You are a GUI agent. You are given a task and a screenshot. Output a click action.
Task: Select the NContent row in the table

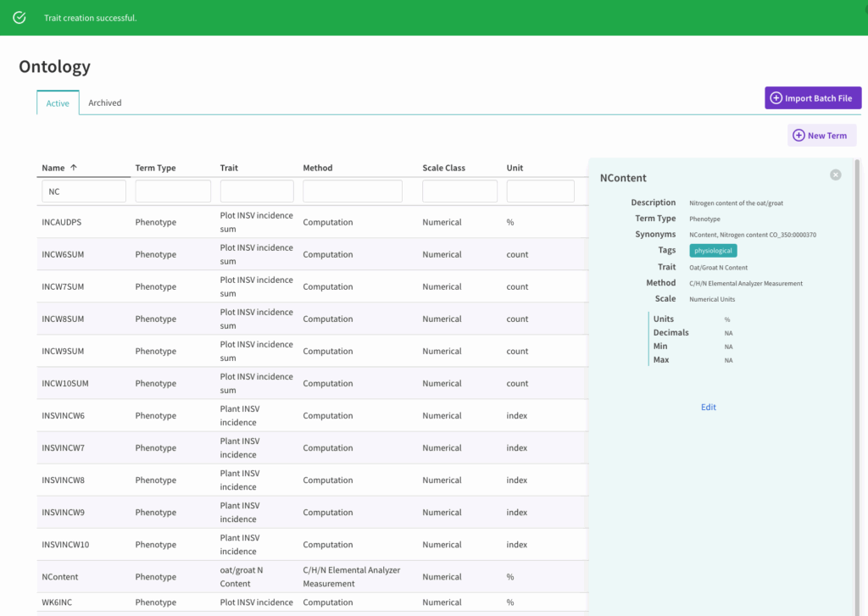60,577
